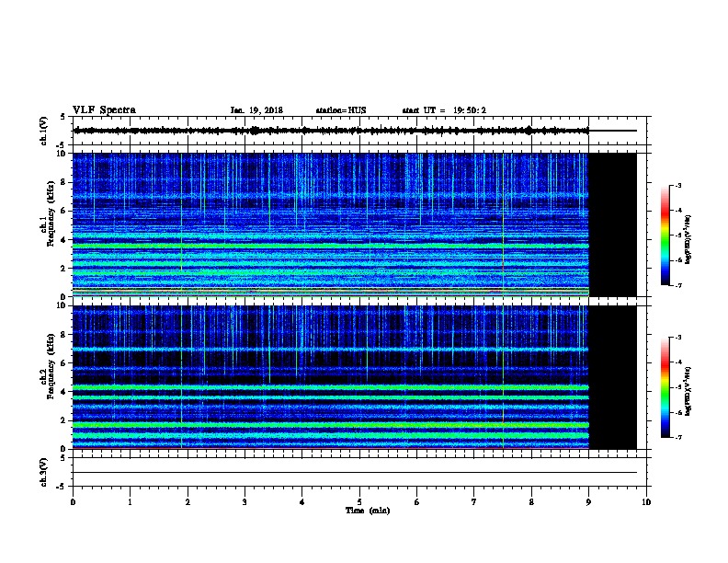The height and width of the screenshot is (563, 728).
Task: Click time axis tick label "6"
Action: click(x=416, y=501)
